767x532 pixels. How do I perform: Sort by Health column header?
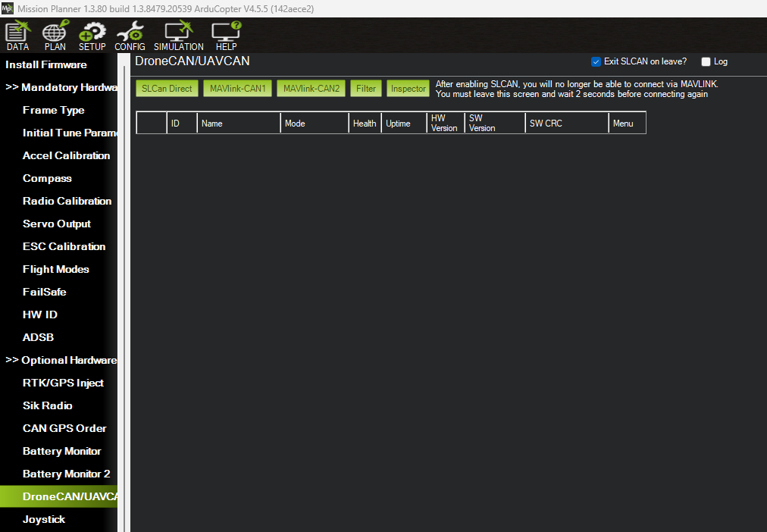(x=365, y=123)
